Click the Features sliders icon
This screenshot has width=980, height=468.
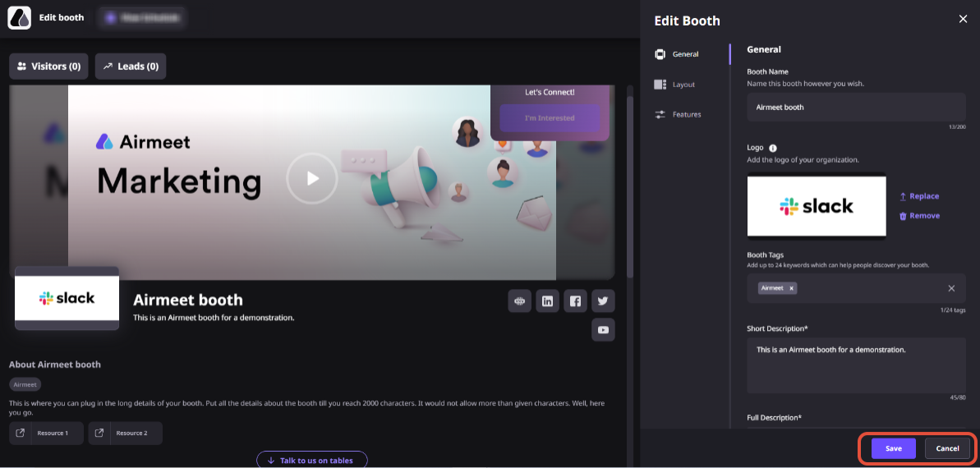660,114
